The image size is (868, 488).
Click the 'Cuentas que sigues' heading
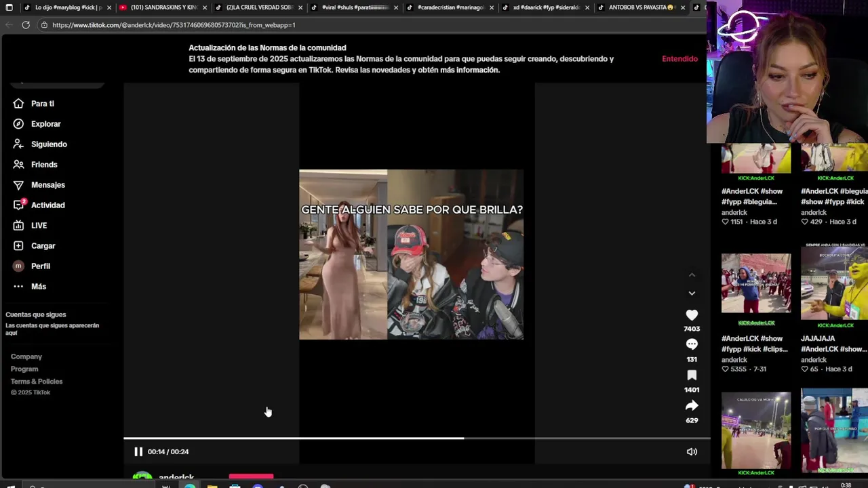(x=36, y=314)
